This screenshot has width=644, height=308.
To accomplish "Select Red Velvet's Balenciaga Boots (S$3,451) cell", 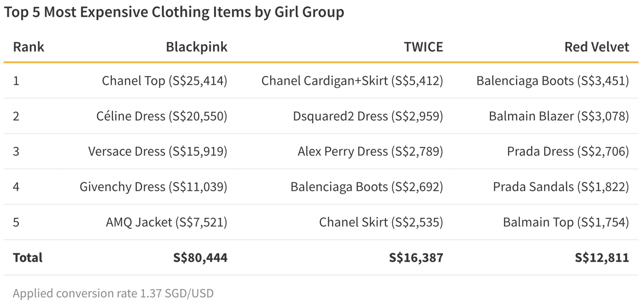I will (x=553, y=81).
